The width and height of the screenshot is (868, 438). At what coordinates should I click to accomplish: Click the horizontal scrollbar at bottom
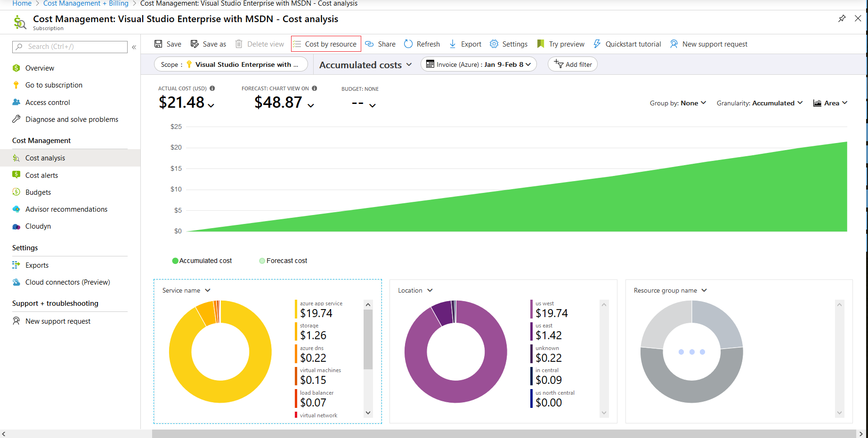504,434
